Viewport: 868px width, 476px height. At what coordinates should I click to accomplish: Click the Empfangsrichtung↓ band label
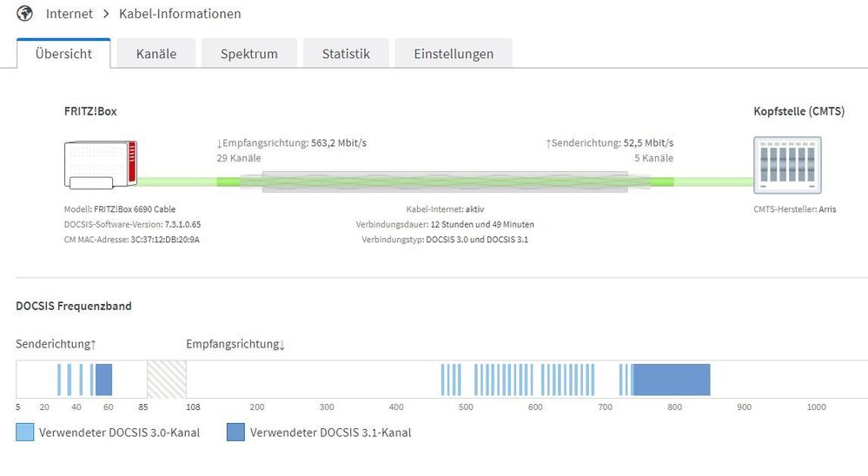pyautogui.click(x=235, y=344)
